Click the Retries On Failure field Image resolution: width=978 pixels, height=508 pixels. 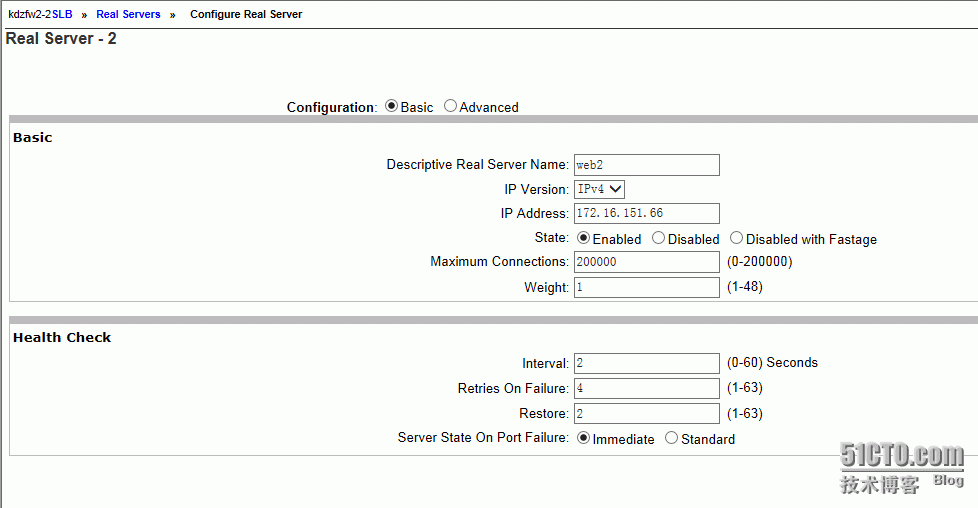[647, 388]
